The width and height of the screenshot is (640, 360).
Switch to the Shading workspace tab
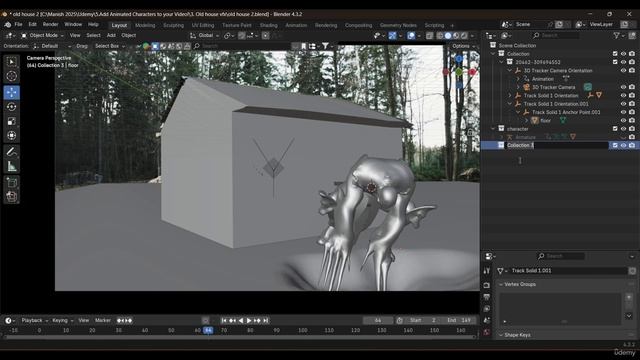pos(269,25)
